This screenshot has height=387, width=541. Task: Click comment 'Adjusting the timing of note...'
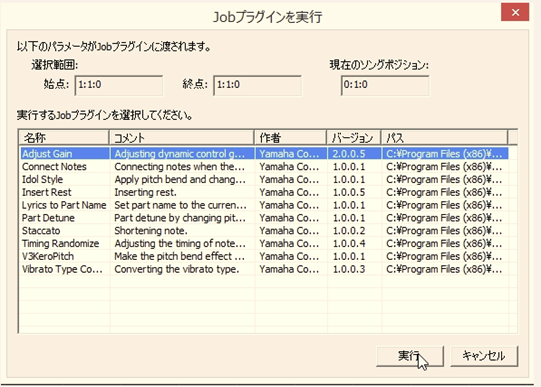point(180,244)
